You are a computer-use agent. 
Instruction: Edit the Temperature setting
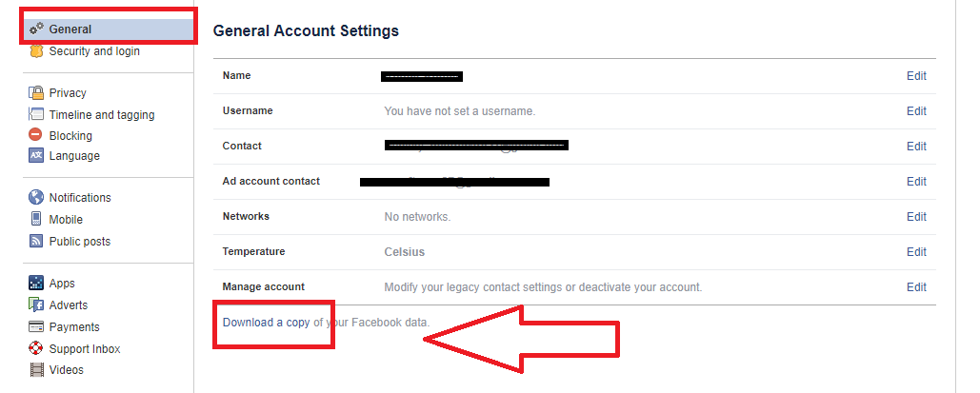[x=916, y=252]
